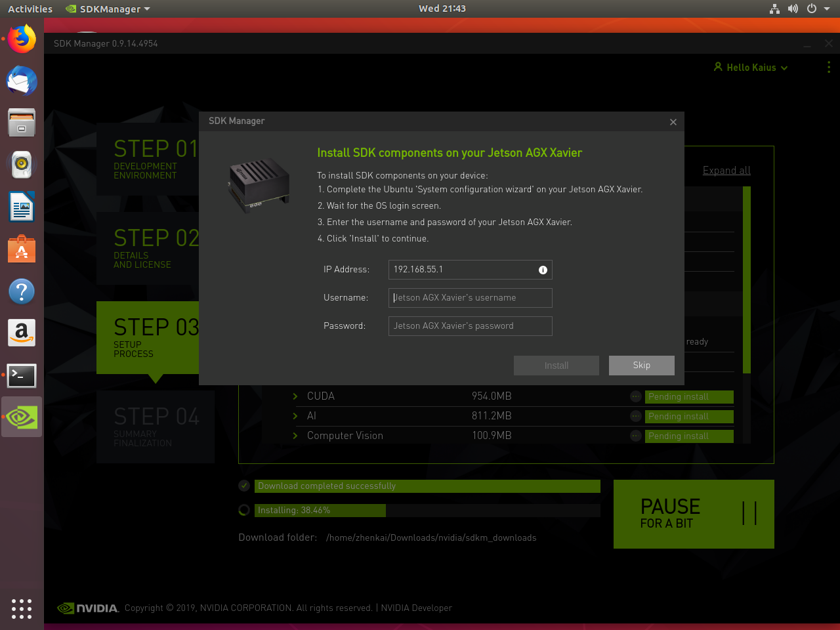Open Ubuntu Software store icon
The width and height of the screenshot is (840, 630).
click(22, 249)
